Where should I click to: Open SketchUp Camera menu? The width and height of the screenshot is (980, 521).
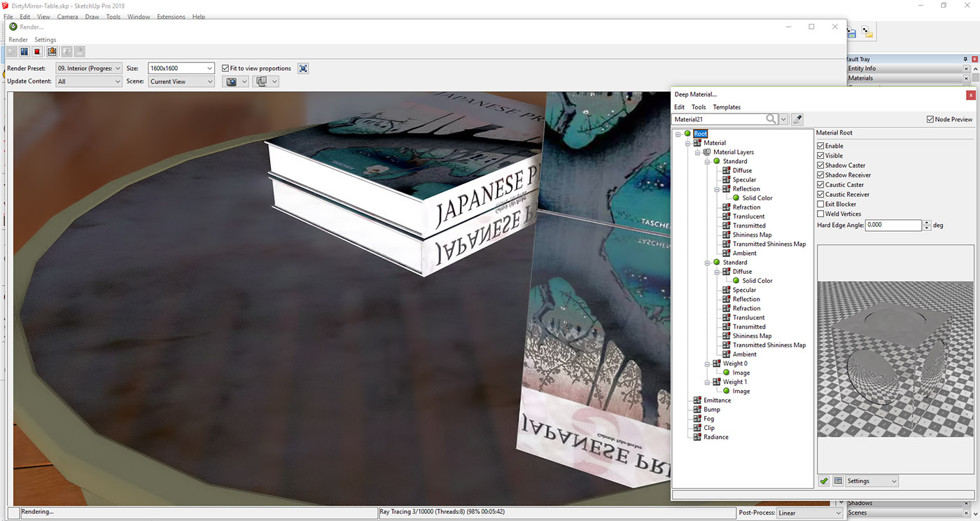pos(68,17)
